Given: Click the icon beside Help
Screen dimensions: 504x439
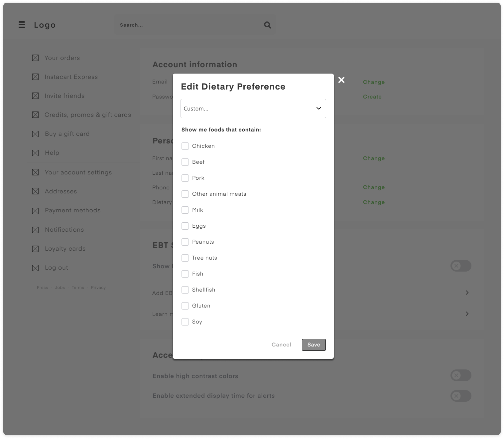Looking at the screenshot, I should click(35, 153).
